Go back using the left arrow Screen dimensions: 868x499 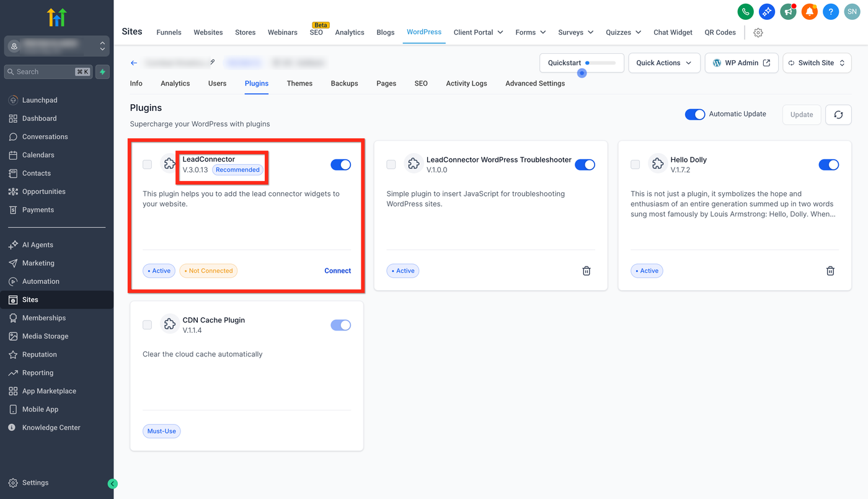pyautogui.click(x=134, y=63)
